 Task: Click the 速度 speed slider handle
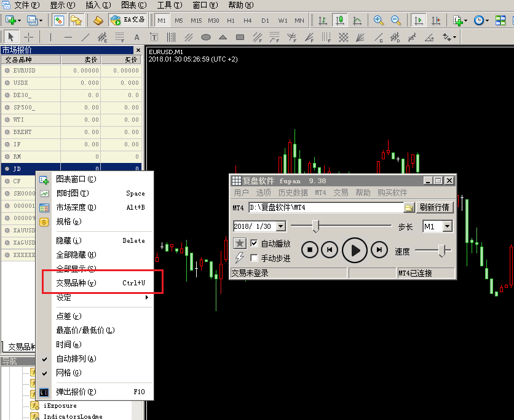click(x=441, y=250)
